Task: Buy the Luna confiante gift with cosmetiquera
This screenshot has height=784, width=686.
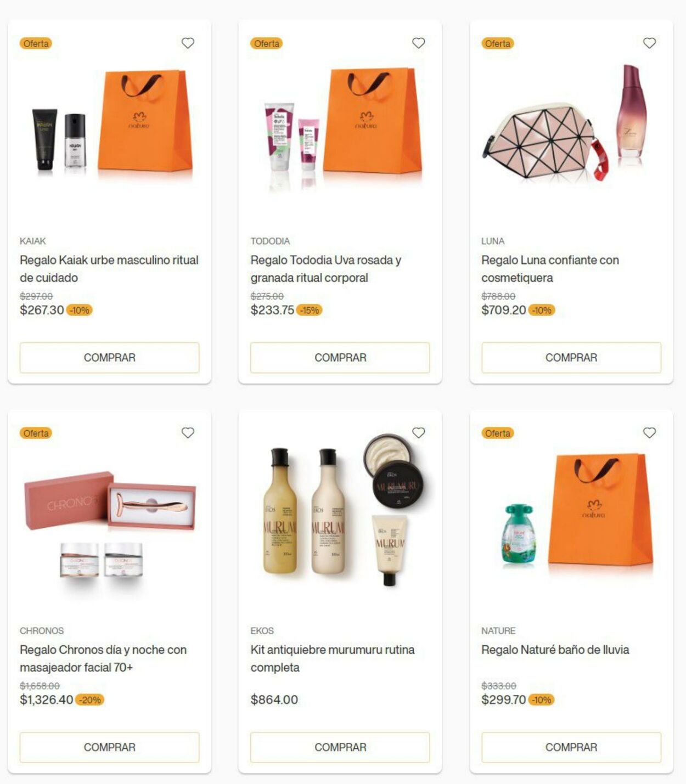Action: (571, 358)
